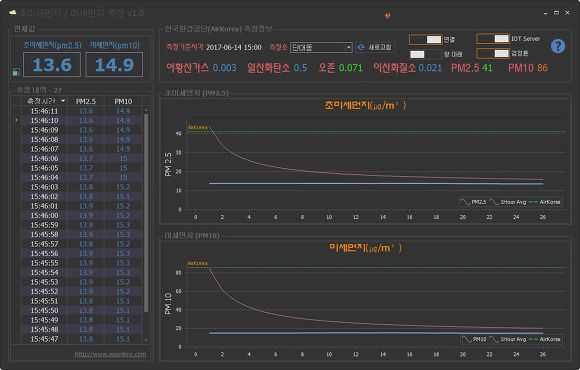Click scrollbar up arrow in measurement list
Screen dimensions: 580x370
coord(146,110)
